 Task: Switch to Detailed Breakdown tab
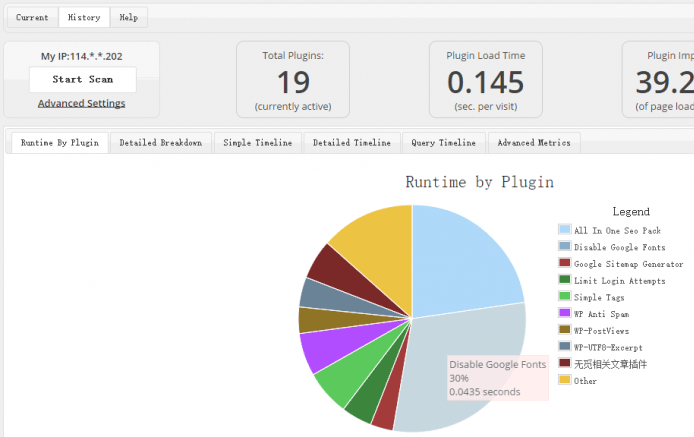pos(161,143)
